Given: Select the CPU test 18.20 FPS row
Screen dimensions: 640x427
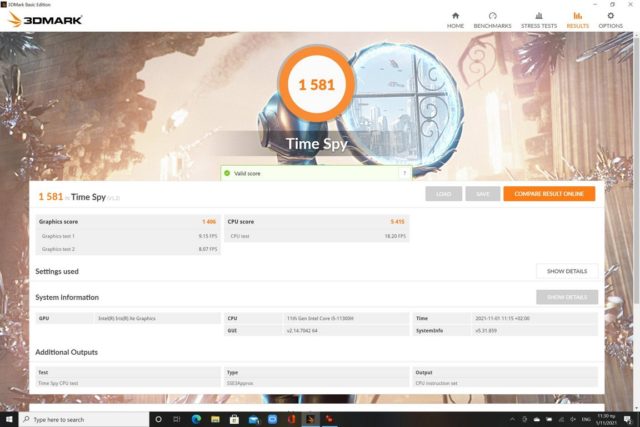Looking at the screenshot, I should pos(316,236).
